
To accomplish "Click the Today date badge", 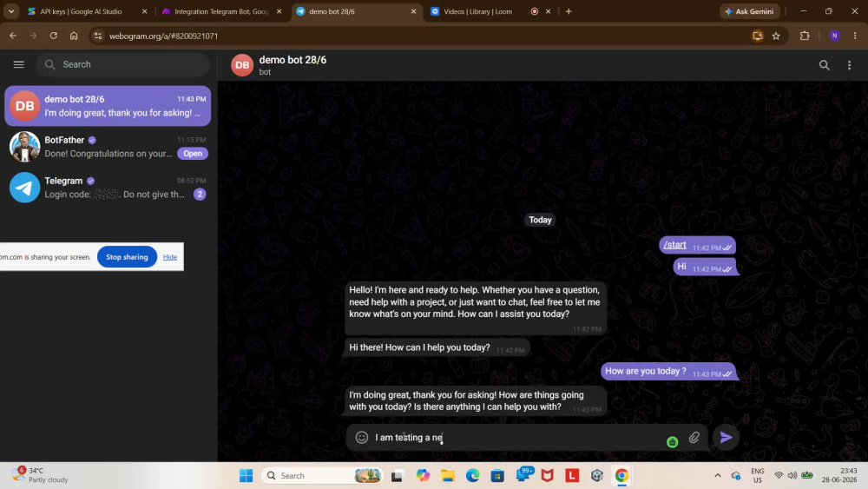I will point(540,220).
